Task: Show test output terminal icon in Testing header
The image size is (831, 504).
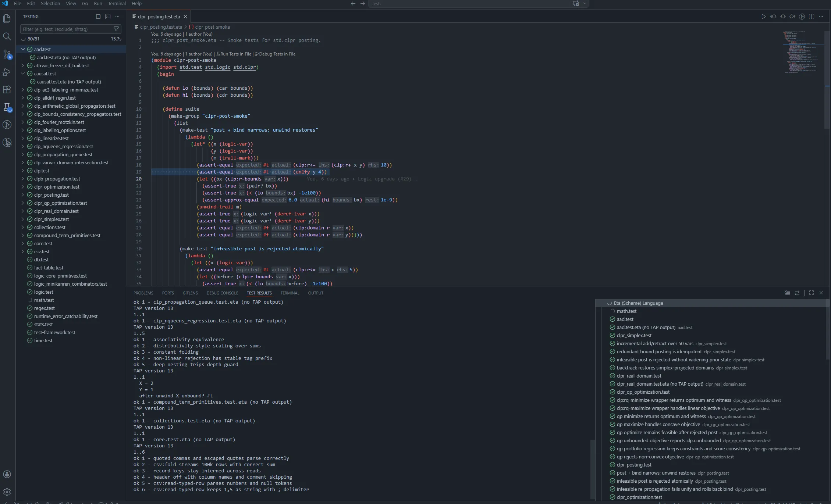Action: coord(108,17)
